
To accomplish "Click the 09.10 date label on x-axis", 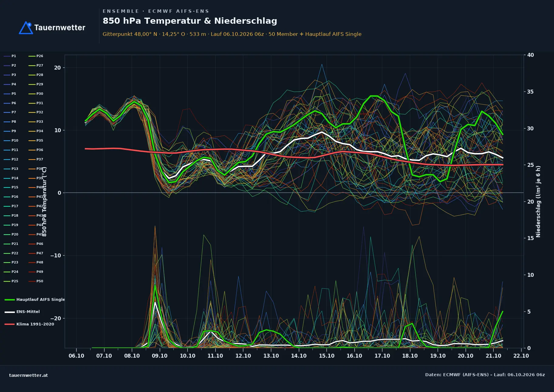I will pyautogui.click(x=160, y=356).
